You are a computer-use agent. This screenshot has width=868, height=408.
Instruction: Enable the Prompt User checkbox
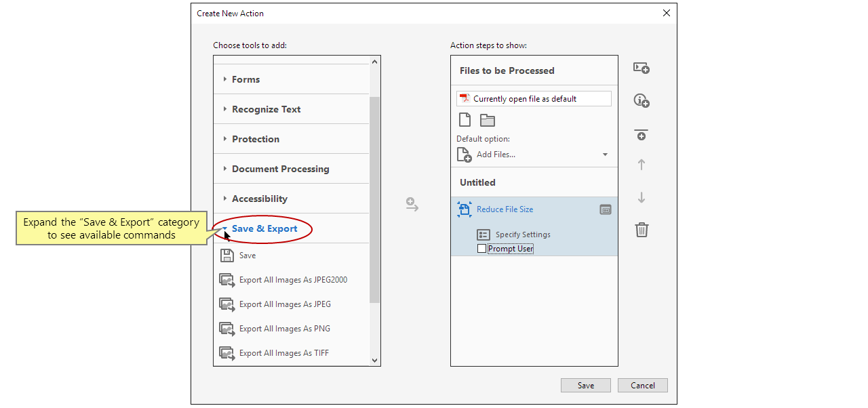pyautogui.click(x=482, y=249)
